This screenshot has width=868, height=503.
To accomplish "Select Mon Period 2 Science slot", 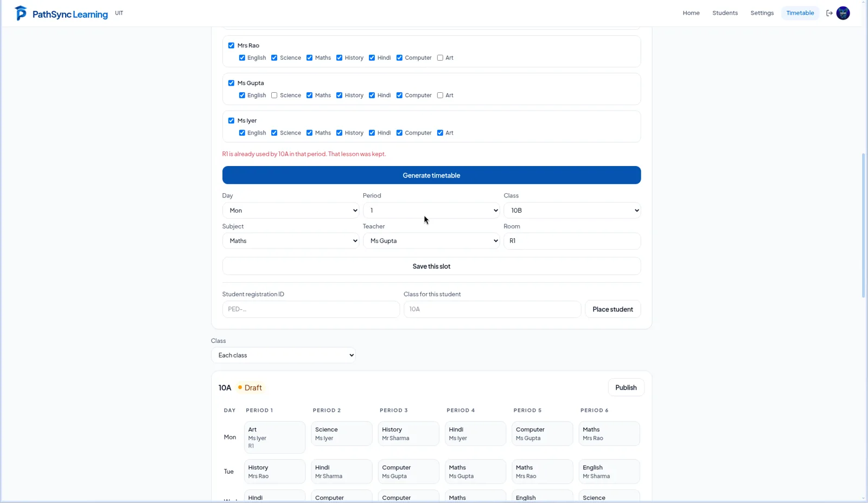I will click(342, 434).
